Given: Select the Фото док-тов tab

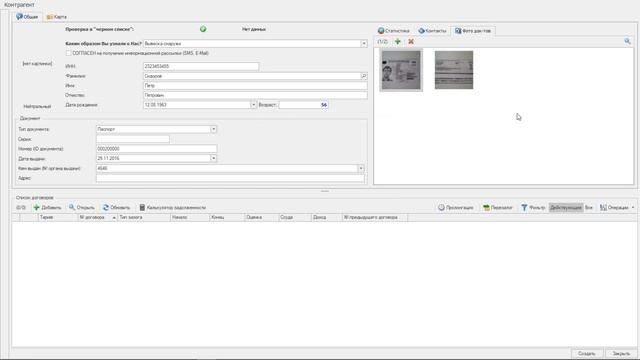Looking at the screenshot, I should pos(473,31).
